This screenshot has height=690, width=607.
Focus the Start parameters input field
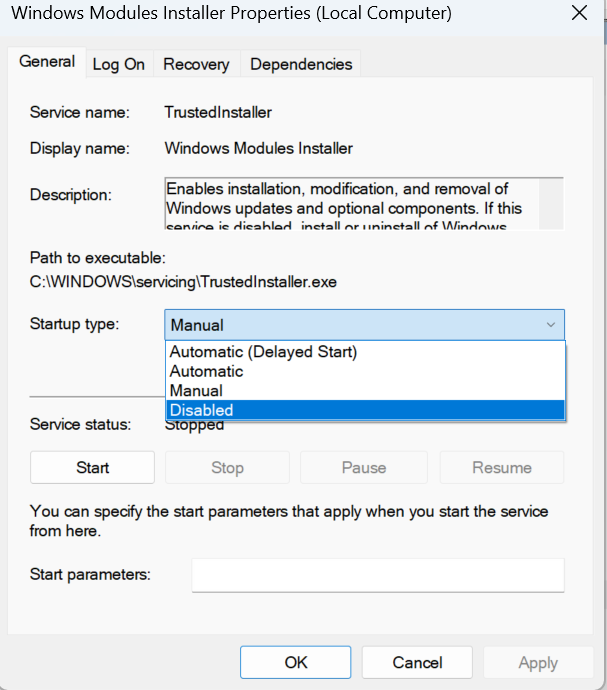pyautogui.click(x=378, y=575)
